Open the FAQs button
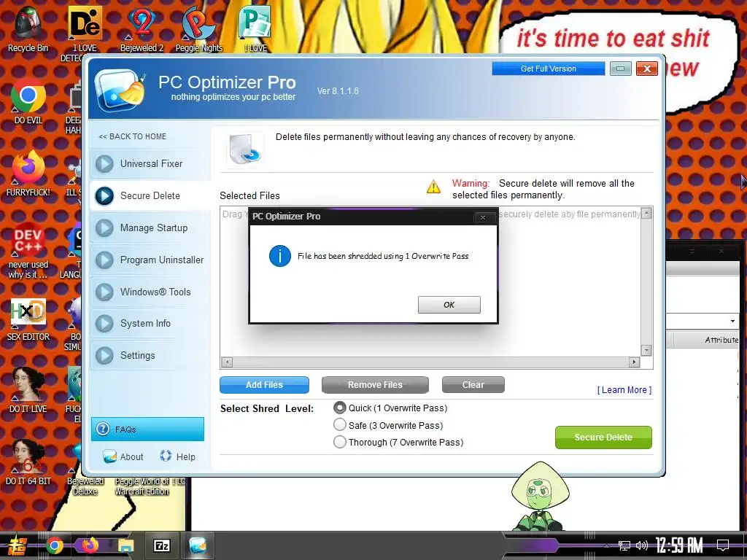Viewport: 747px width, 560px height. (x=147, y=429)
